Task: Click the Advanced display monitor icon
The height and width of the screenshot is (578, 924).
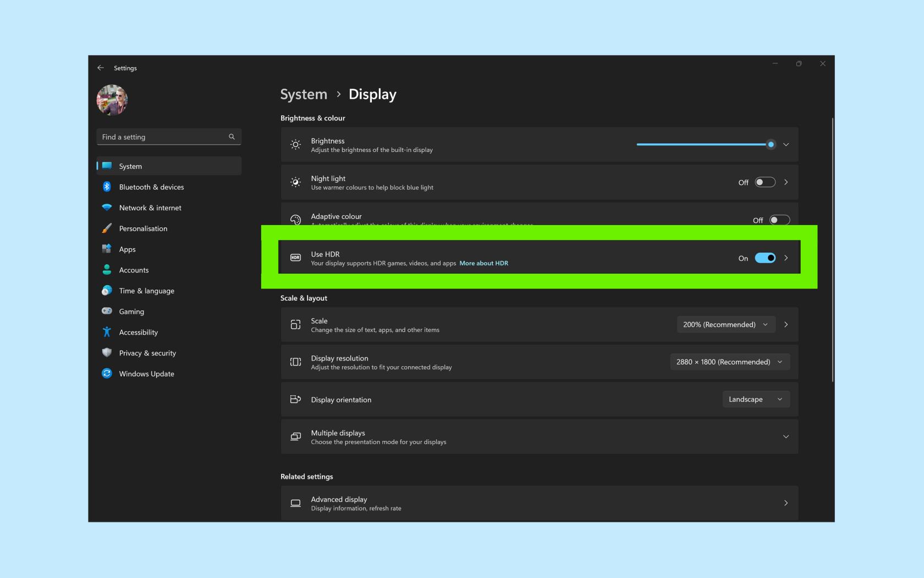Action: coord(295,503)
